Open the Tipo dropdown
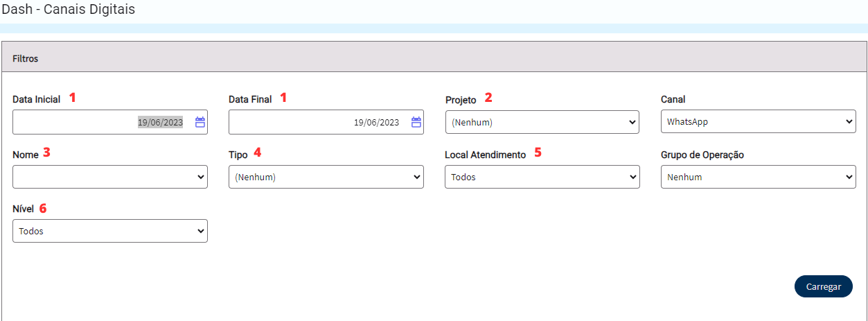The width and height of the screenshot is (868, 321). (326, 177)
